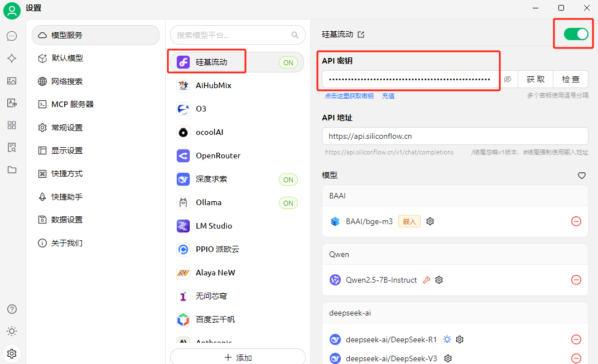Switch theme with the sun icon
598x364 pixels.
[12, 331]
